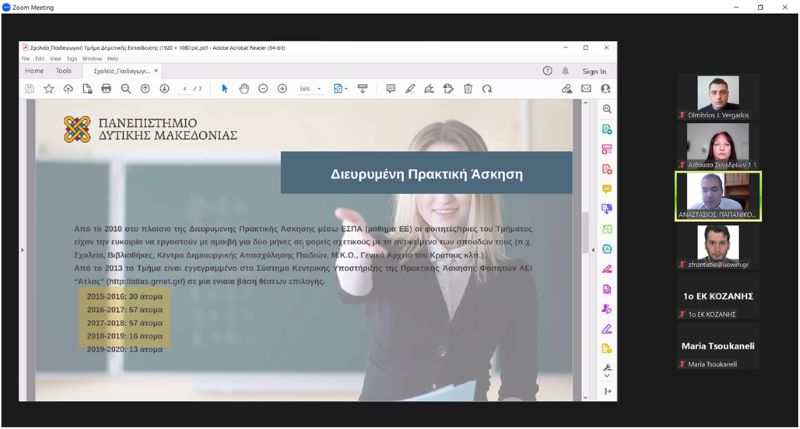Screen dimensions: 800x429
Task: Activate the Hand pan tool
Action: coord(244,89)
